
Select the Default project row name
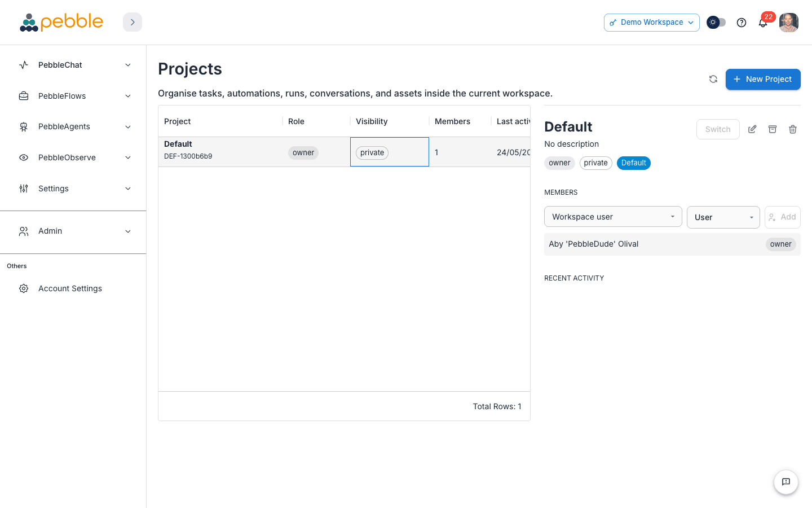(x=178, y=144)
